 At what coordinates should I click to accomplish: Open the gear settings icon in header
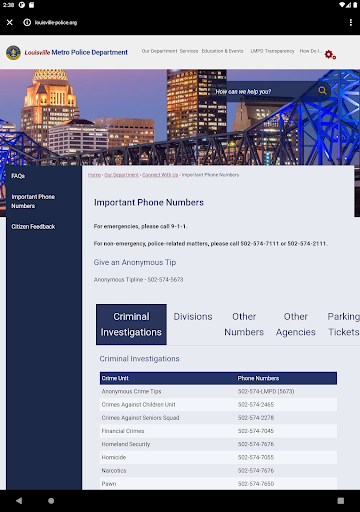tap(330, 54)
